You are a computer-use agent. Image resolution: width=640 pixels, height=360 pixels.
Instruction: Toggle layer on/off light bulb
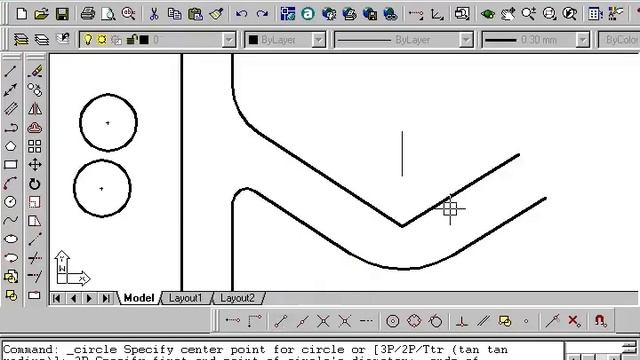(x=87, y=40)
